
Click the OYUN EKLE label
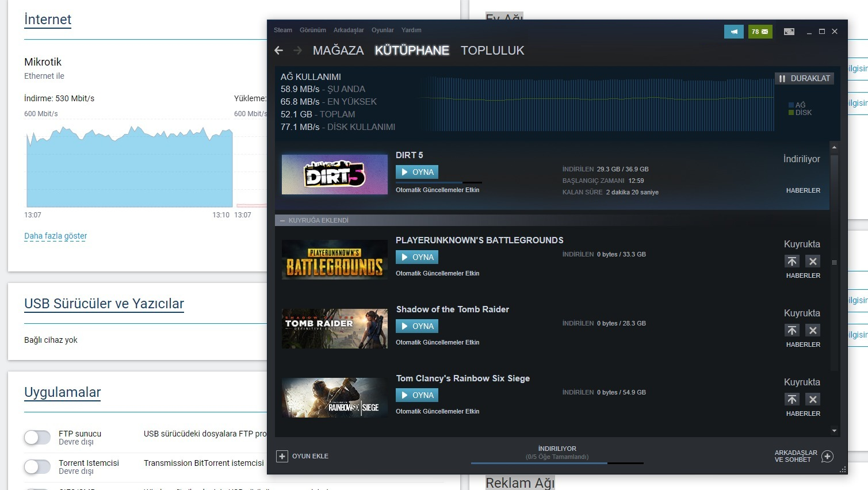[310, 456]
